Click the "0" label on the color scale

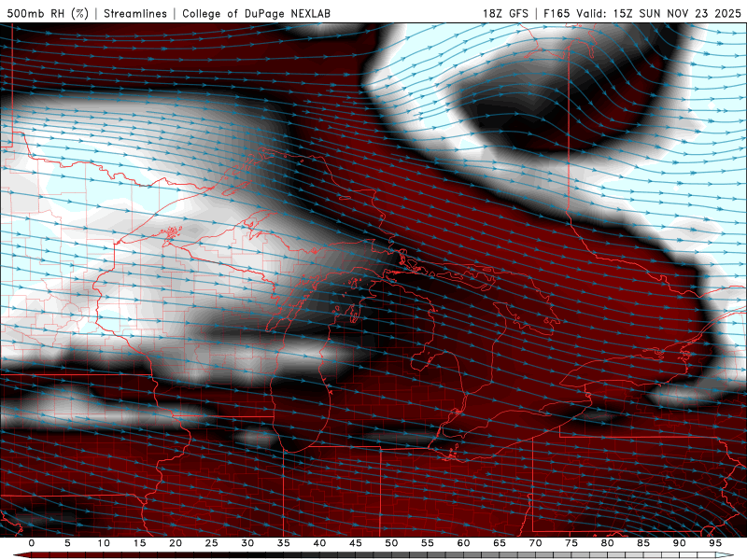(x=32, y=543)
